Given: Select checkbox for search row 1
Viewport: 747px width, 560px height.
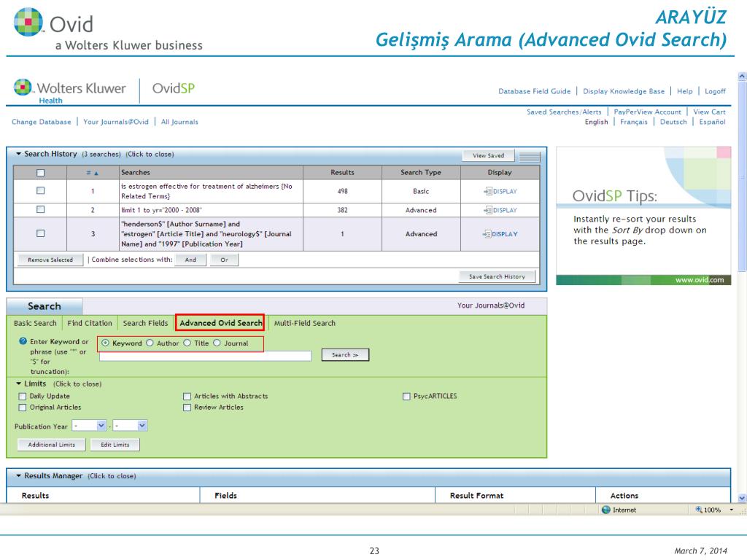Looking at the screenshot, I should [x=41, y=190].
